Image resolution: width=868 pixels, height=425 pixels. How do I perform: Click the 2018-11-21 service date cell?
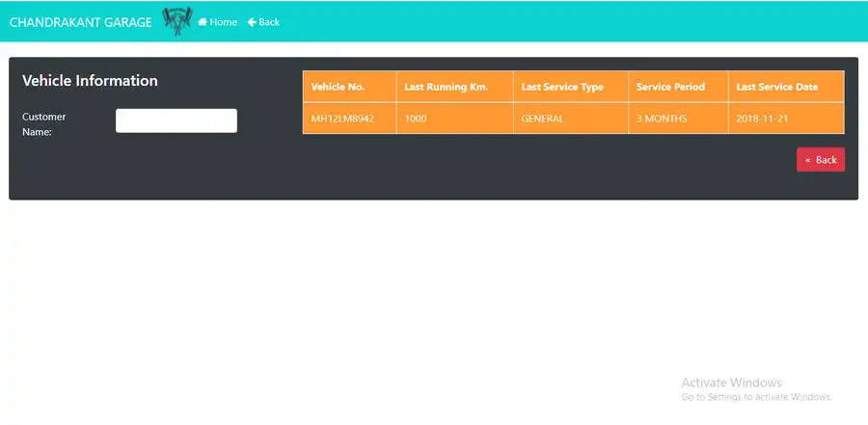(762, 119)
